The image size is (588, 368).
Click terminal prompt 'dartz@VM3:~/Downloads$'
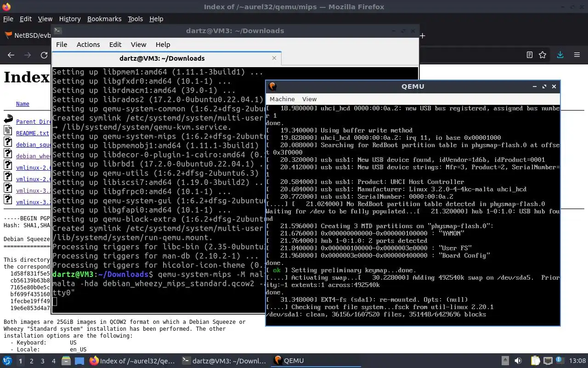point(103,274)
